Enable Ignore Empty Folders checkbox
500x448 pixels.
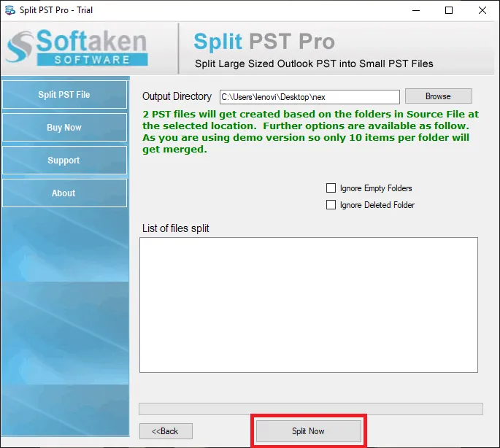click(x=331, y=188)
